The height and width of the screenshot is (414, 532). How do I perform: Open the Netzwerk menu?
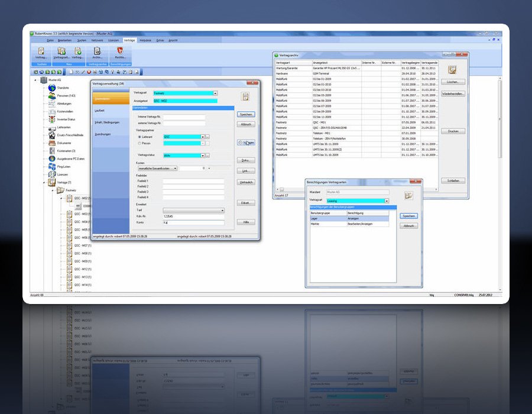click(x=97, y=40)
